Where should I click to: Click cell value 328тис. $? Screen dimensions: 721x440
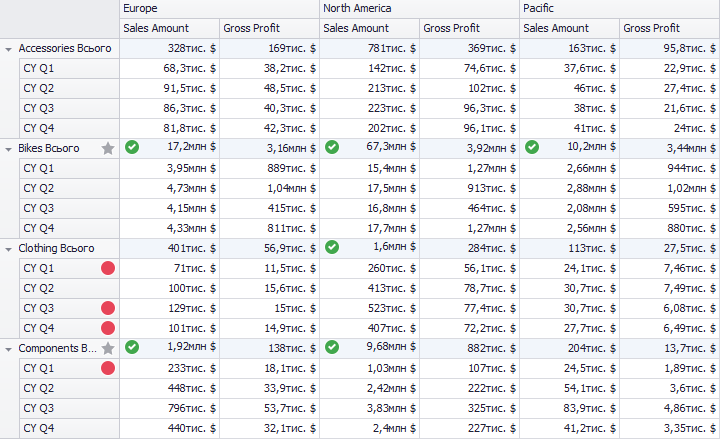(192, 48)
